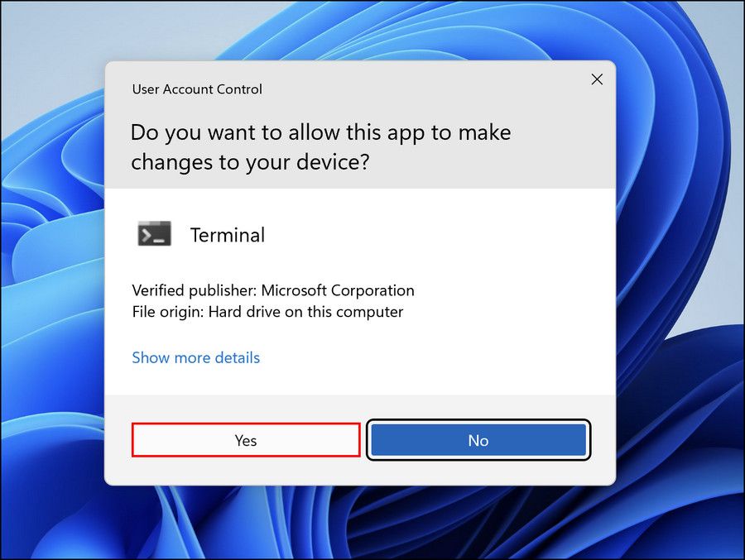This screenshot has width=745, height=560.
Task: Select the User Account Control title text
Action: (x=196, y=89)
